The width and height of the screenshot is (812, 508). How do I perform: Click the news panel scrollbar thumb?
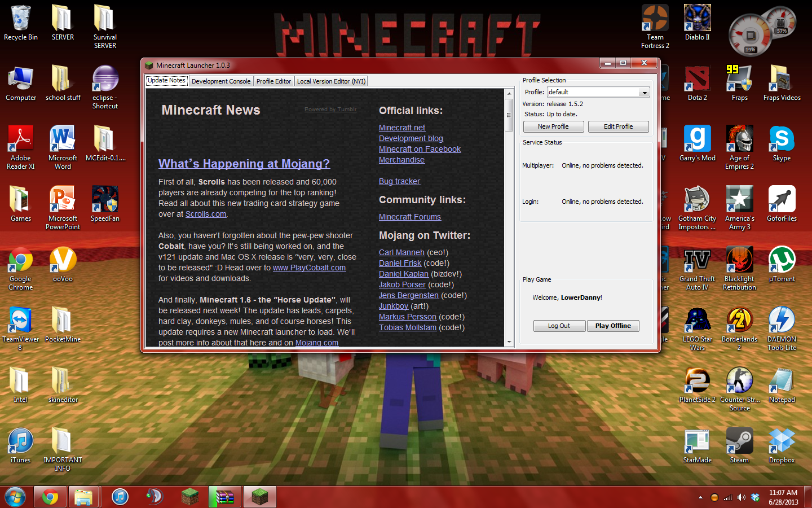point(509,115)
